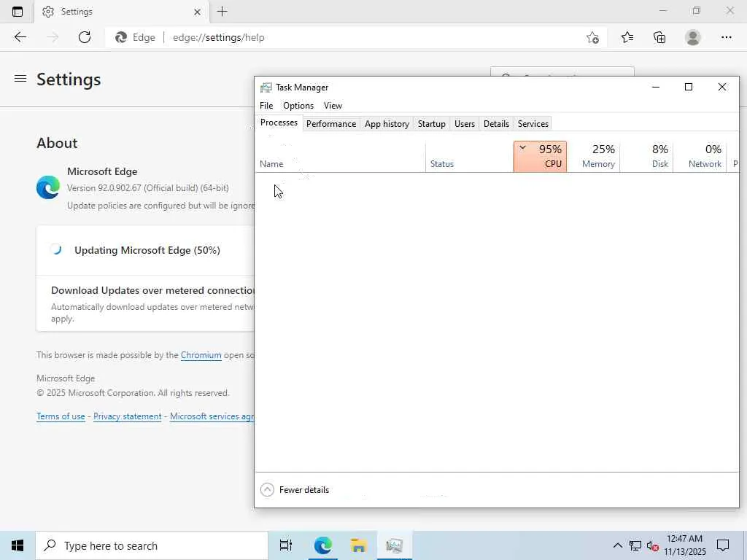Sort processes by Status column
The height and width of the screenshot is (560, 747).
(469, 157)
